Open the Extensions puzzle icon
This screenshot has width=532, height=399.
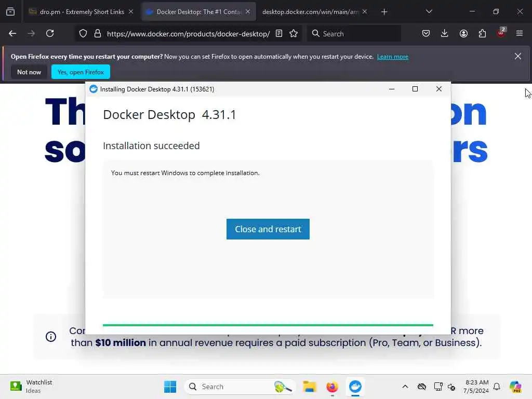point(482,34)
